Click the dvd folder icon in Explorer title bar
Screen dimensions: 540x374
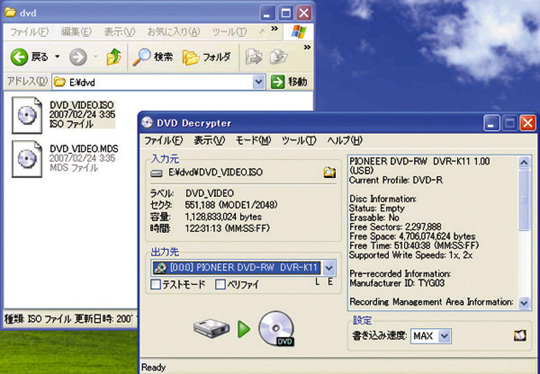pos(10,13)
